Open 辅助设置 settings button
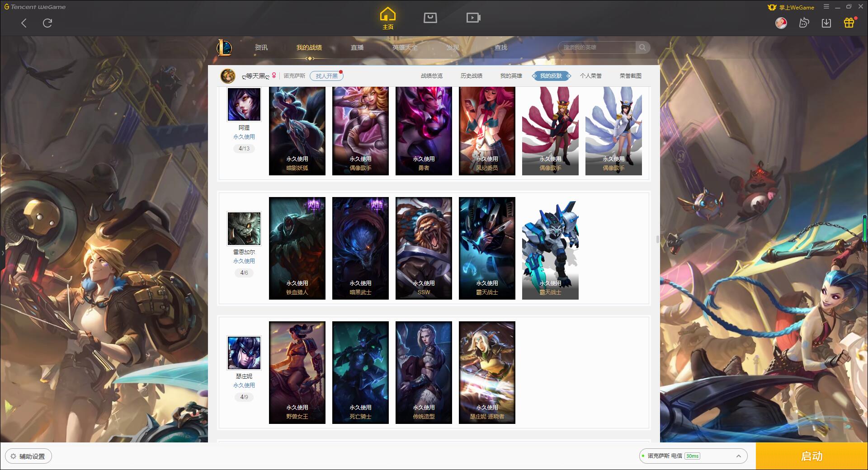Screen dimensions: 868x470 (28, 456)
